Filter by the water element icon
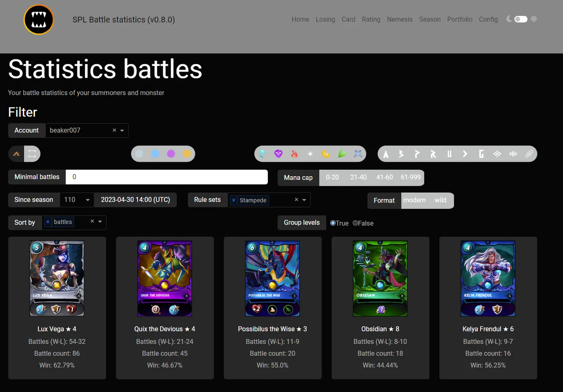This screenshot has width=563, height=392. pos(263,154)
